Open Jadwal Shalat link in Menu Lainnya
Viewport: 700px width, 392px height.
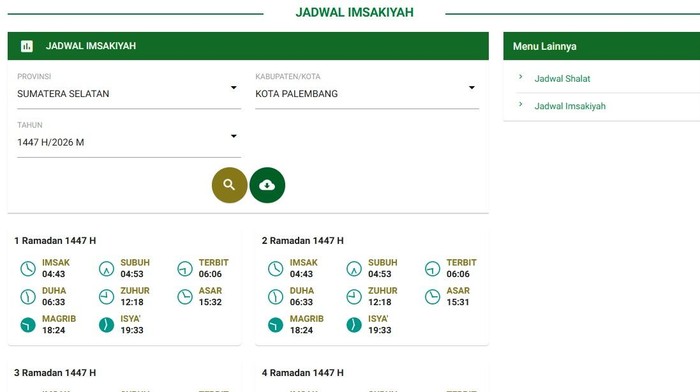[x=562, y=79]
